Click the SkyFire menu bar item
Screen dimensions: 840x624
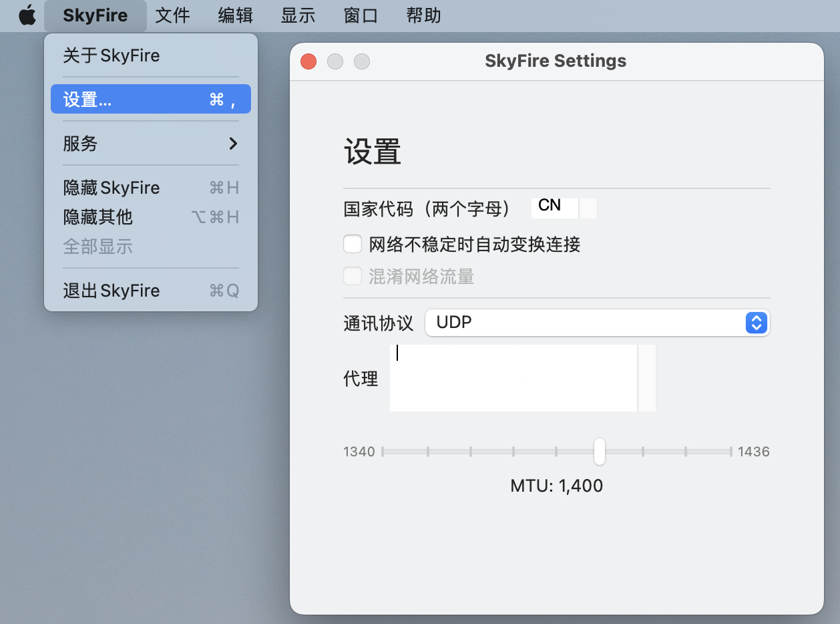pos(95,15)
